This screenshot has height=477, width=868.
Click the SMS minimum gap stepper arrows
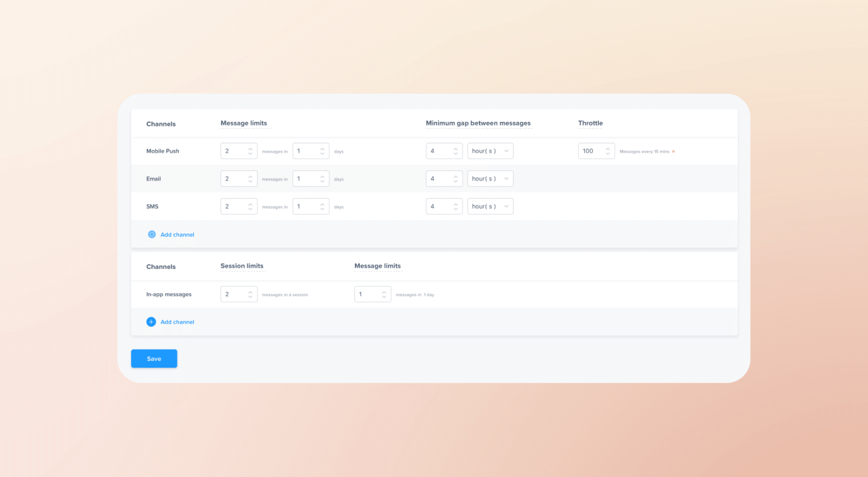point(455,206)
